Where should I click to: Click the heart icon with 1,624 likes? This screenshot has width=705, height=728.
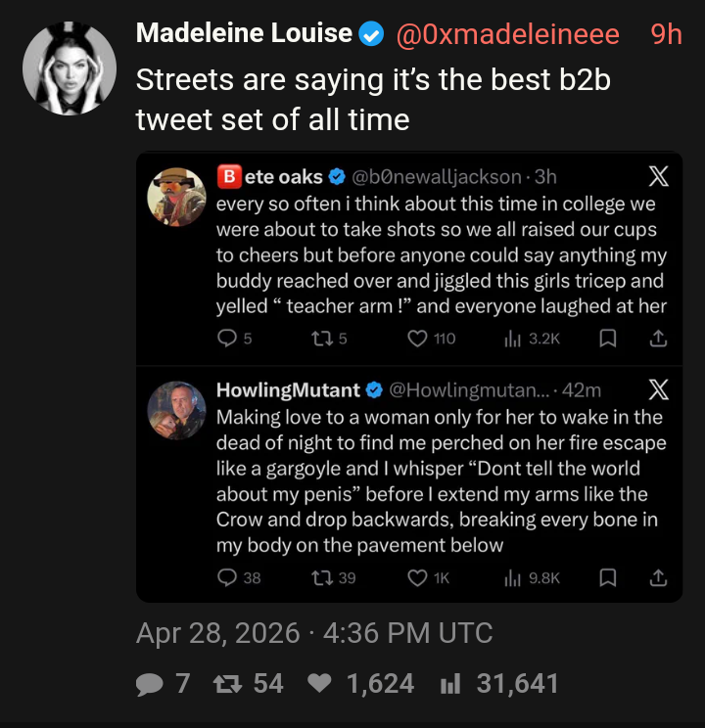[319, 683]
